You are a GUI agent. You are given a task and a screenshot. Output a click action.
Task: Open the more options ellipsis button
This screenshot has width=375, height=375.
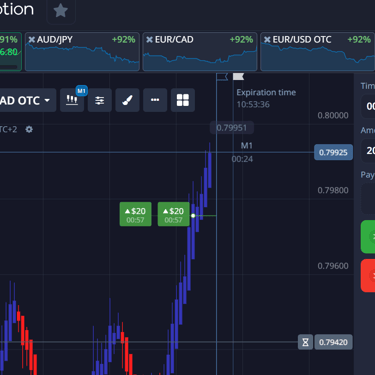pyautogui.click(x=155, y=100)
